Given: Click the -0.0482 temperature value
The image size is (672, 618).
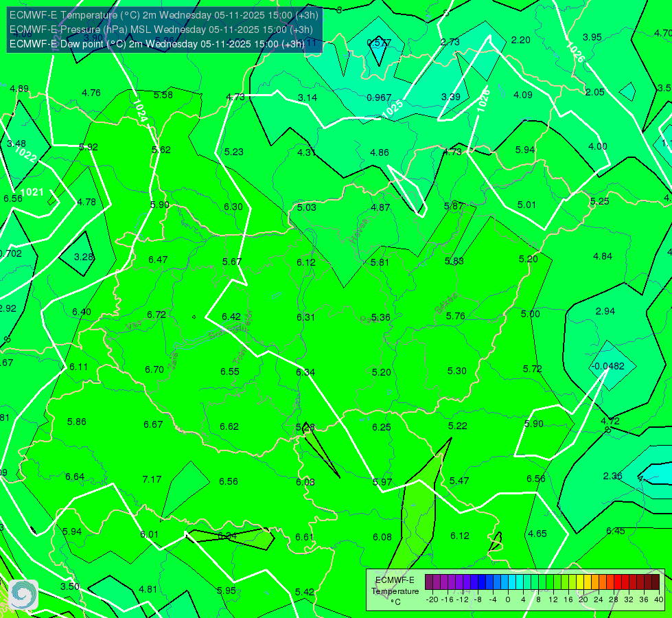Looking at the screenshot, I should pos(607,366).
